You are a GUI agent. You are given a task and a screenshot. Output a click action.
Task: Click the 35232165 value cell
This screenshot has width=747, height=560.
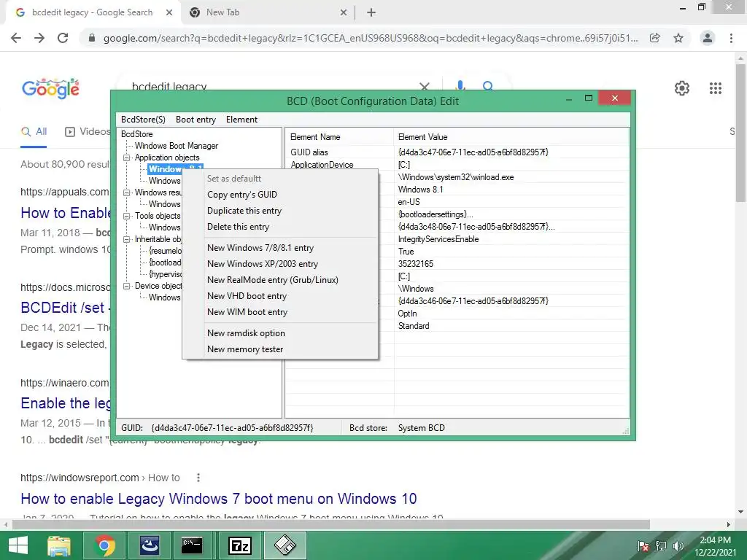pyautogui.click(x=415, y=264)
